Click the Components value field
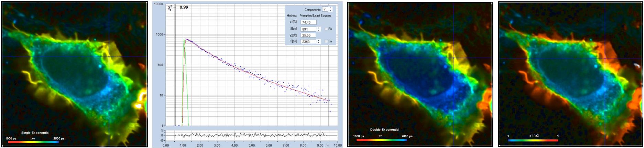The width and height of the screenshot is (644, 148). click(325, 9)
